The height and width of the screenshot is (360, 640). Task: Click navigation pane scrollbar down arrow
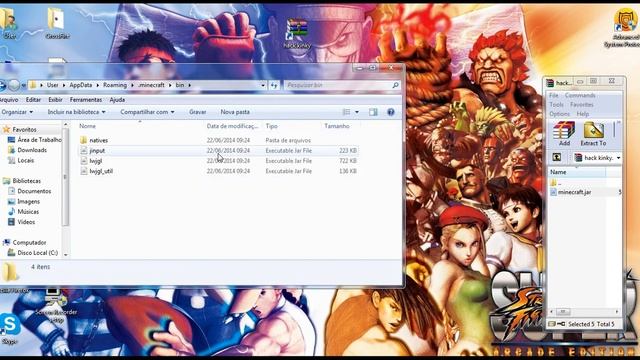tap(66, 254)
